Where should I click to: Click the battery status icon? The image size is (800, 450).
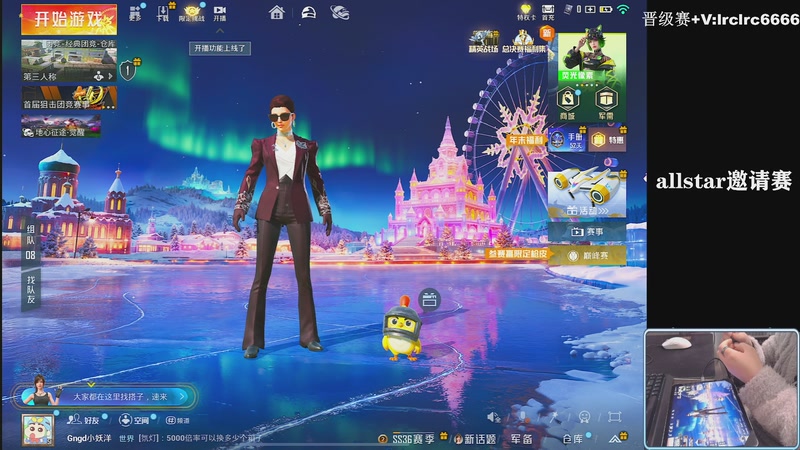[x=606, y=9]
